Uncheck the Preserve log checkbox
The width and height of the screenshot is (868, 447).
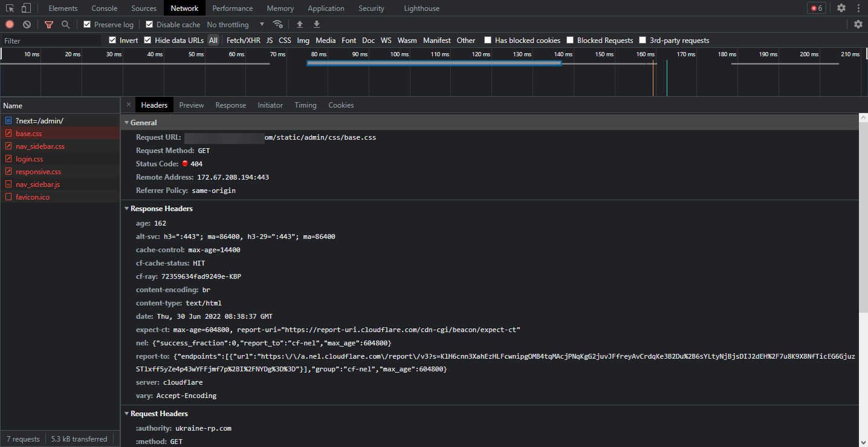[87, 24]
